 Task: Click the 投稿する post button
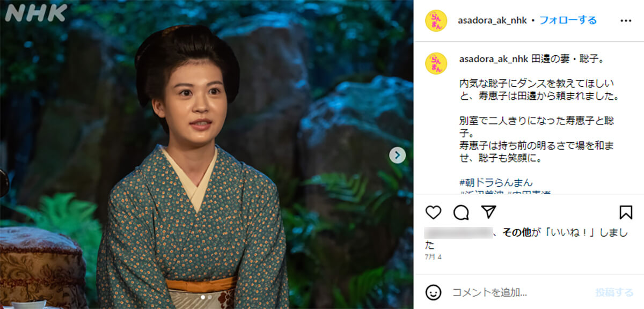tap(614, 292)
